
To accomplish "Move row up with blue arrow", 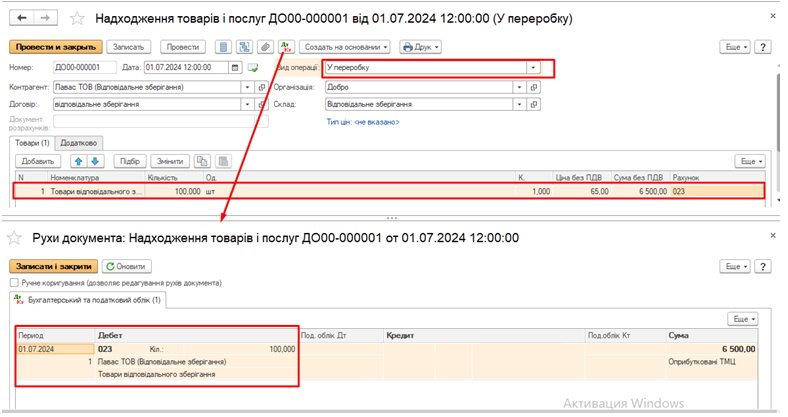I will pyautogui.click(x=78, y=161).
